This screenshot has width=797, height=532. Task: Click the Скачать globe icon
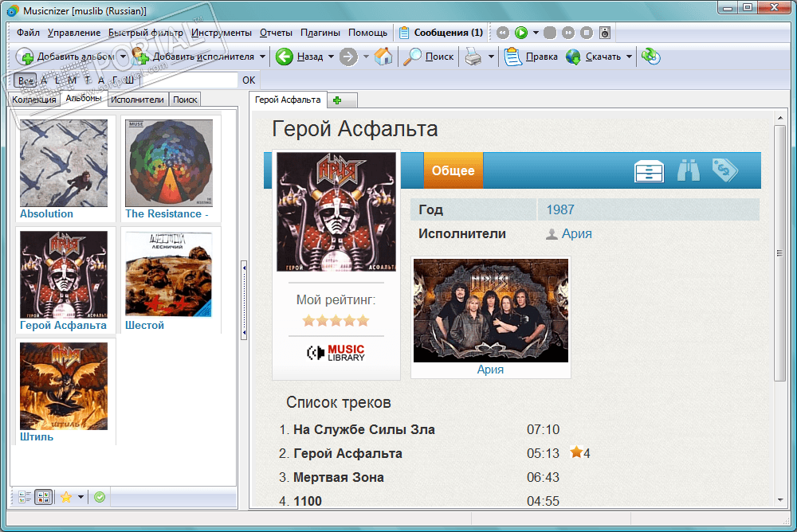573,57
